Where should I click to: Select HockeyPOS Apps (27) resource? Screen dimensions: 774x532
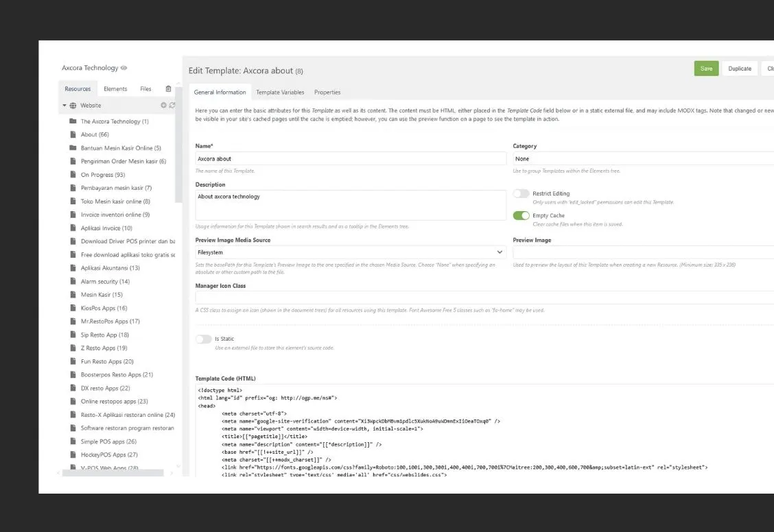tap(109, 455)
